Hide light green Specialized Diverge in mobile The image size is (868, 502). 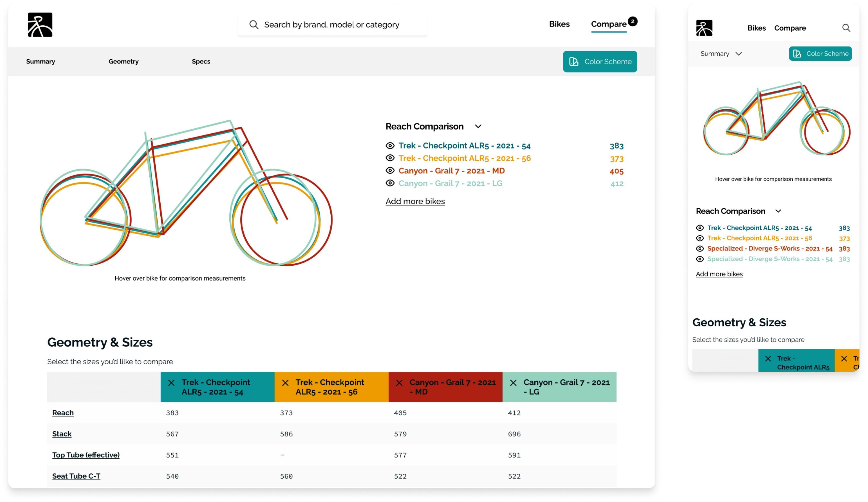click(x=700, y=259)
